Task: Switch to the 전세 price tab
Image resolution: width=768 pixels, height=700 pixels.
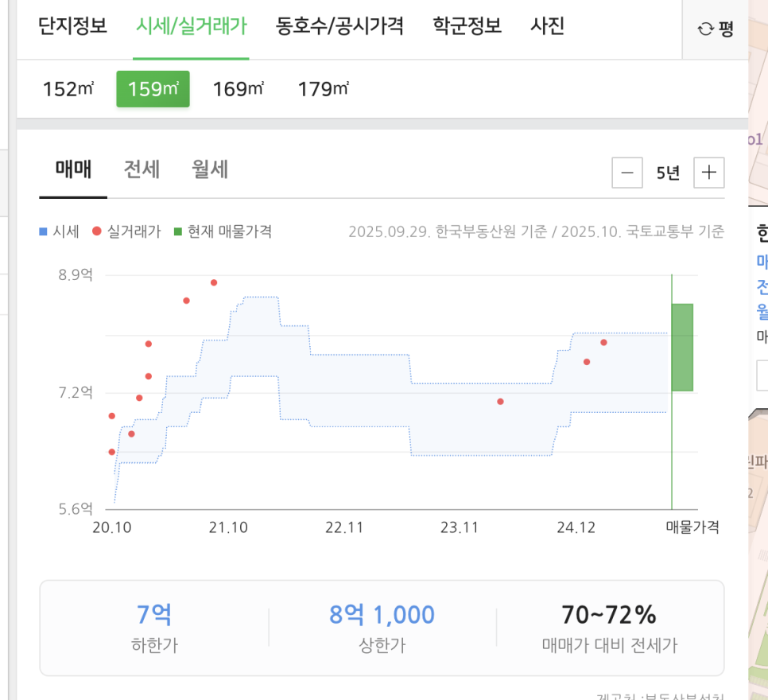Action: [x=142, y=169]
